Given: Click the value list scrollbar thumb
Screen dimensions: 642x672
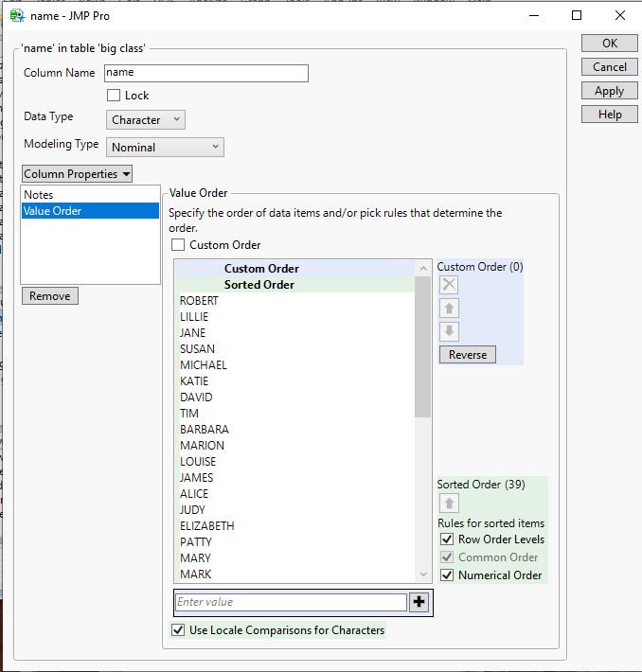Looking at the screenshot, I should (x=423, y=346).
